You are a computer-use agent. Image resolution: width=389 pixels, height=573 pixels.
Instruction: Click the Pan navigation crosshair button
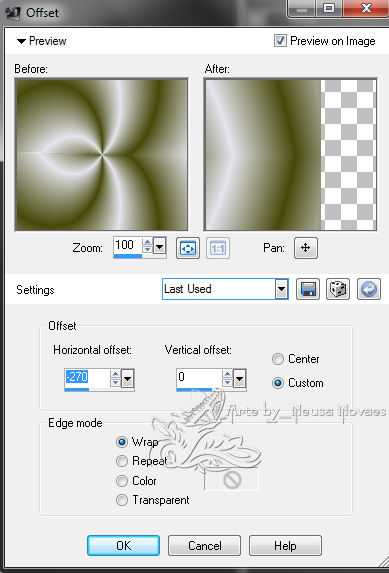pos(306,248)
